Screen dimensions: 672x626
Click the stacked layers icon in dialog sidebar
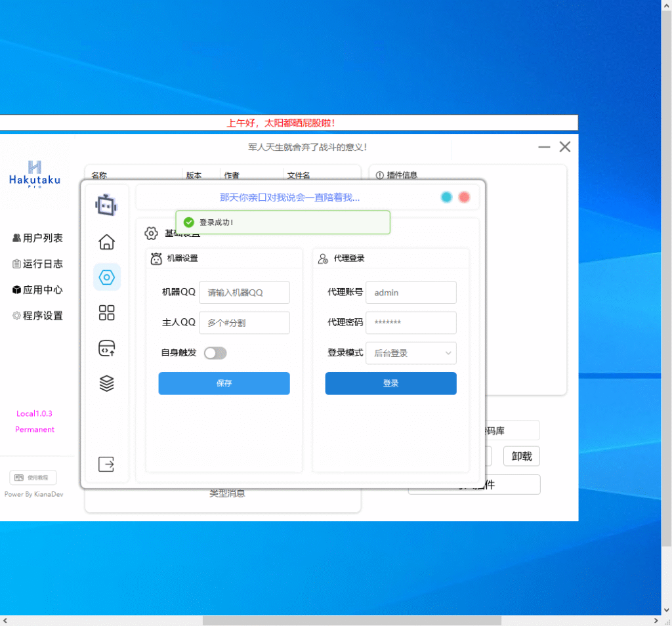click(x=106, y=383)
